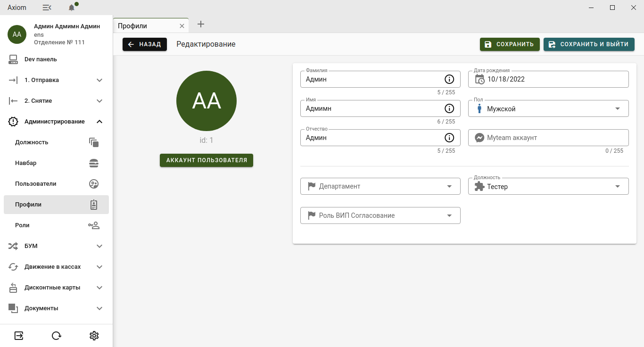
Task: Click sidebar user avatar AA
Action: (x=17, y=34)
